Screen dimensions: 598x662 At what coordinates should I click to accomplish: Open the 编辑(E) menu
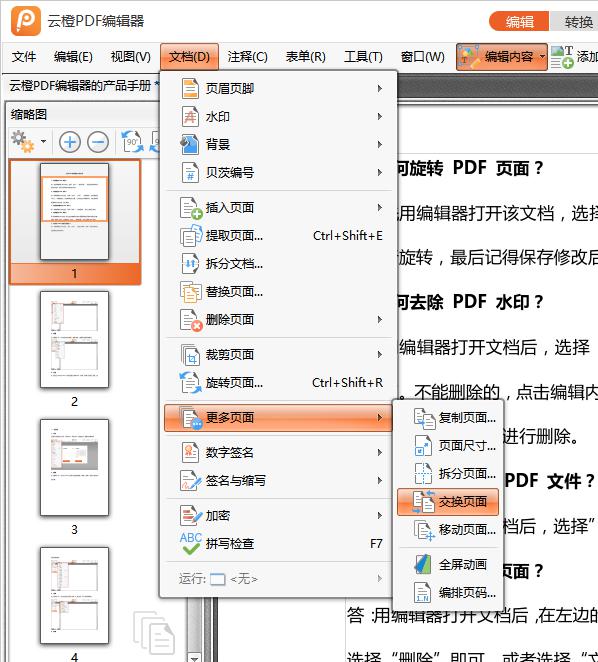tap(73, 56)
